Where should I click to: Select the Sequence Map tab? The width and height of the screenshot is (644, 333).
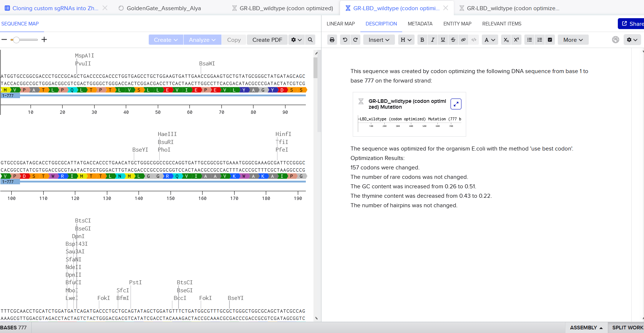(20, 24)
